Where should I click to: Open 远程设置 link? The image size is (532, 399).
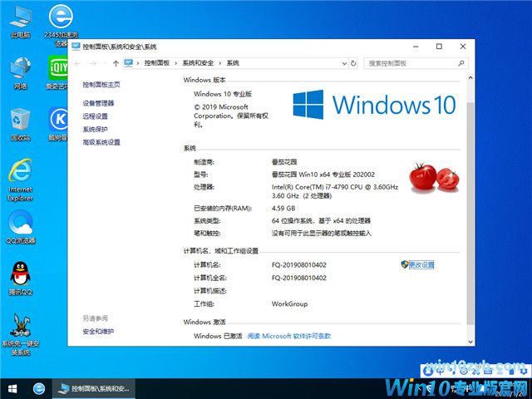point(96,116)
